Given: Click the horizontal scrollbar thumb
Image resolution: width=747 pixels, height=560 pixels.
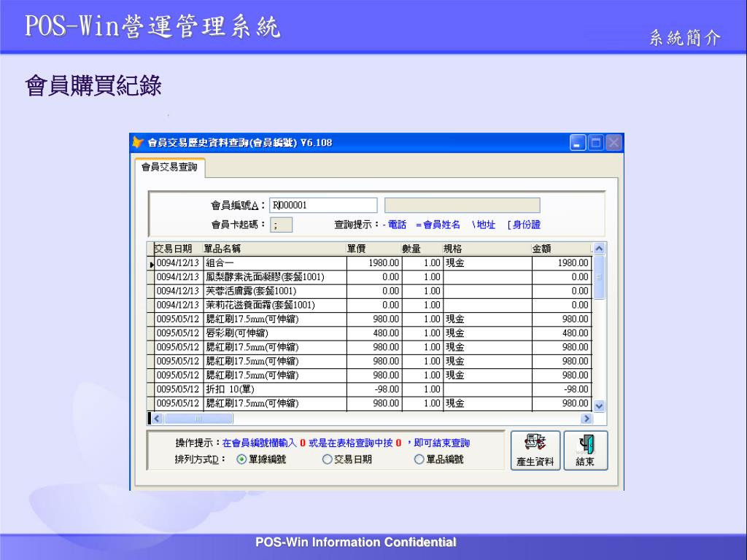Looking at the screenshot, I should [198, 419].
